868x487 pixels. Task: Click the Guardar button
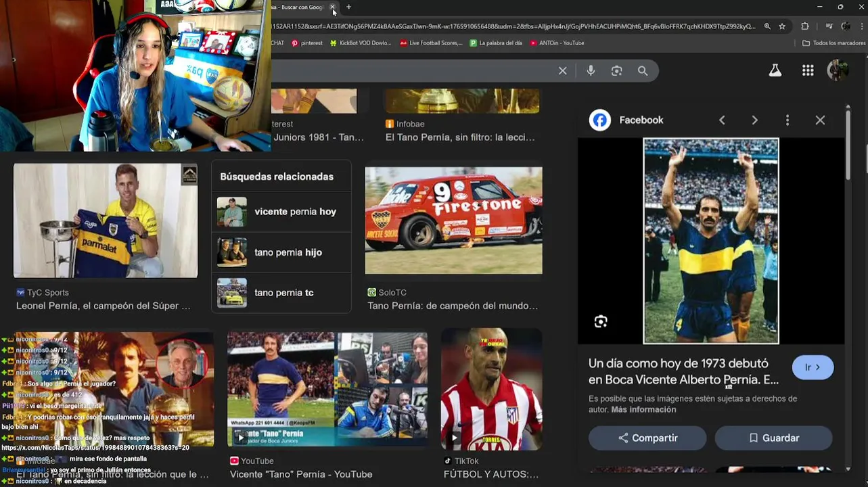click(773, 438)
